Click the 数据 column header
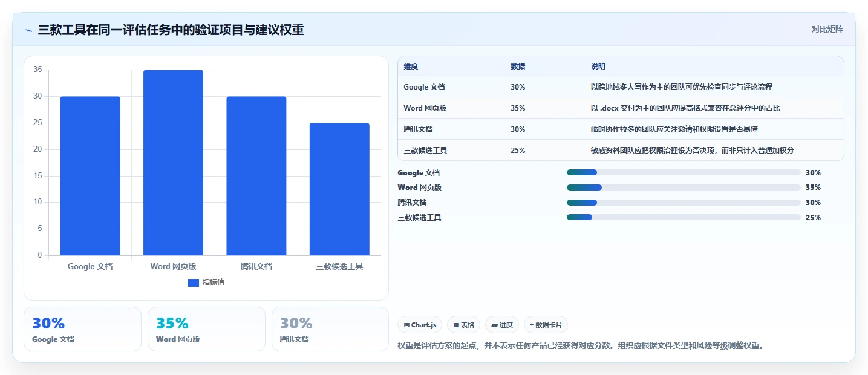This screenshot has height=375, width=868. (518, 67)
